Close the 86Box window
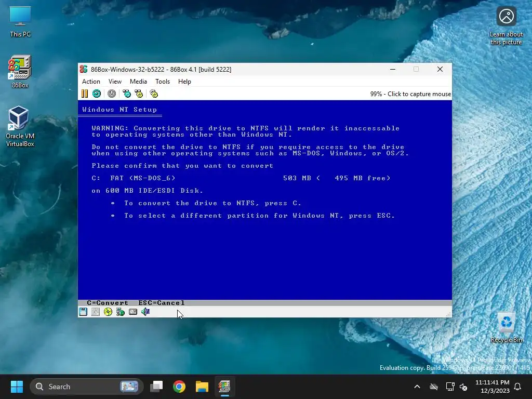The image size is (532, 399). tap(440, 69)
